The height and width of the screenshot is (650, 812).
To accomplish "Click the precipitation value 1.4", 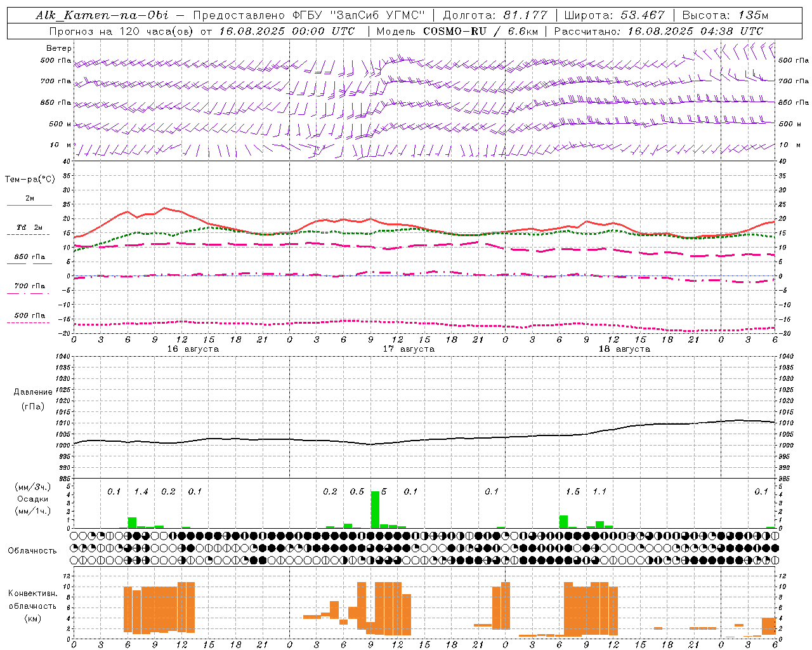I will tap(141, 492).
